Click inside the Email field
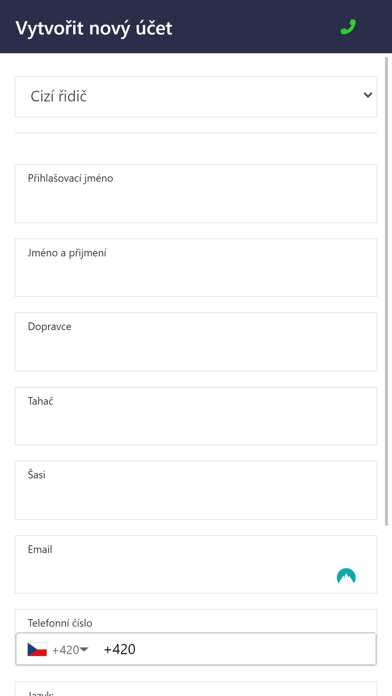Image resolution: width=392 pixels, height=696 pixels. pyautogui.click(x=196, y=564)
